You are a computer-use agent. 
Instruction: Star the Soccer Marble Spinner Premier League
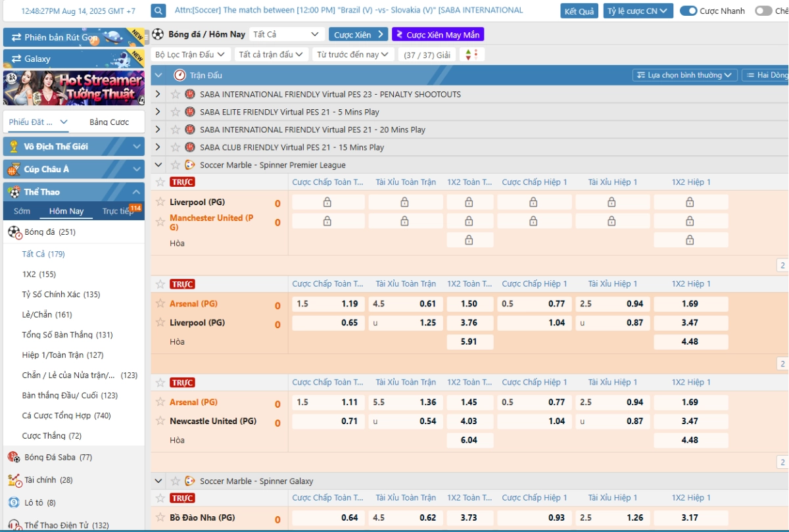click(x=176, y=165)
